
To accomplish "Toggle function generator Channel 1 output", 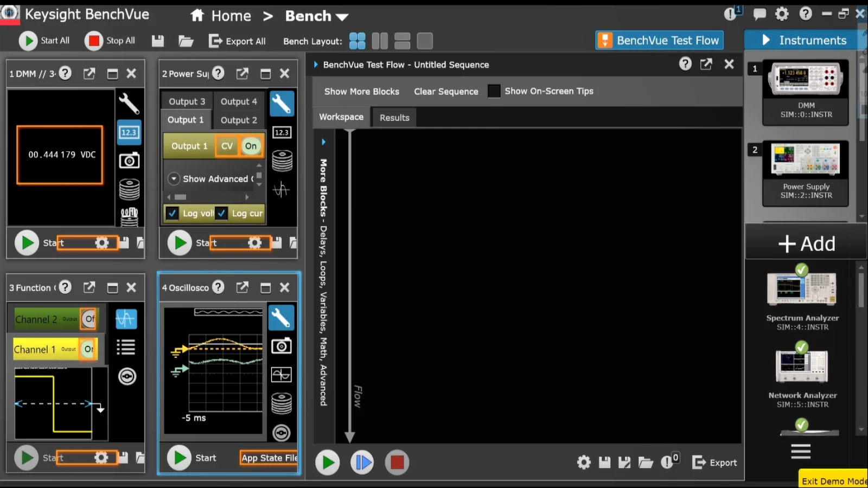I will point(88,349).
